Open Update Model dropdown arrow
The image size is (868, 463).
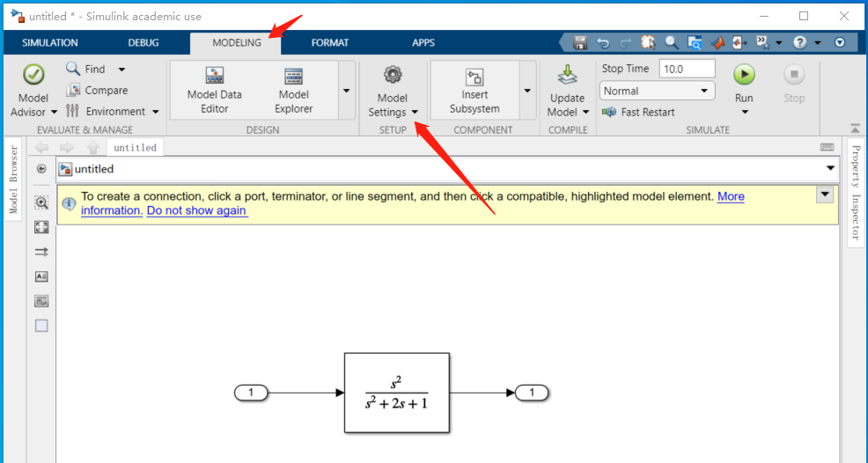pyautogui.click(x=585, y=112)
